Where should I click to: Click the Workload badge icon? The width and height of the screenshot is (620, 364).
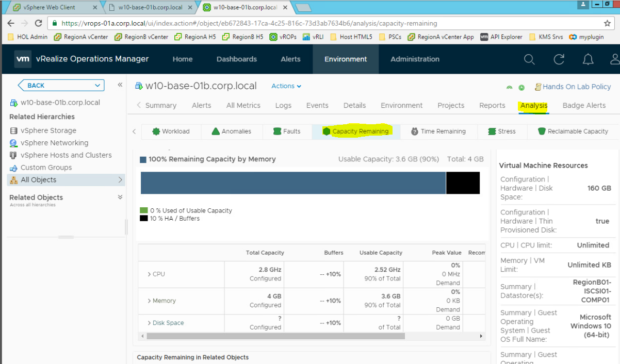[156, 131]
